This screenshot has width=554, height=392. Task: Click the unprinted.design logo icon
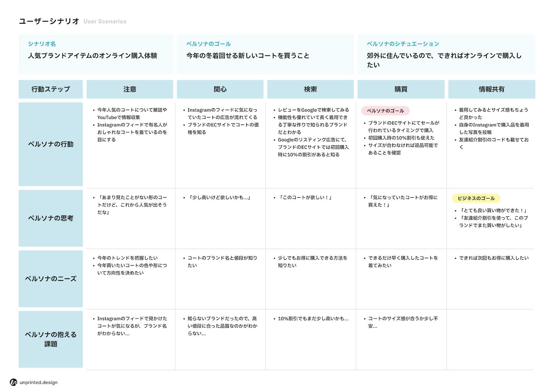point(14,382)
